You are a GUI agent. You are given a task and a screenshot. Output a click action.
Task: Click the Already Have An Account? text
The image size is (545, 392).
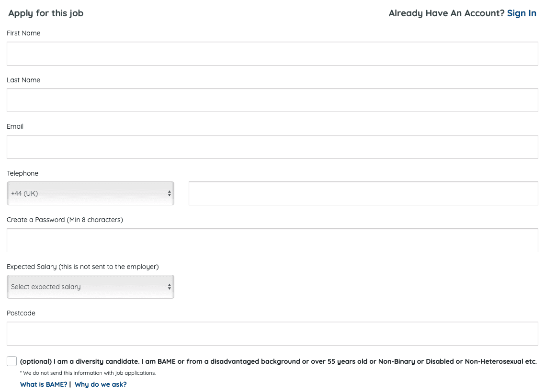[446, 13]
